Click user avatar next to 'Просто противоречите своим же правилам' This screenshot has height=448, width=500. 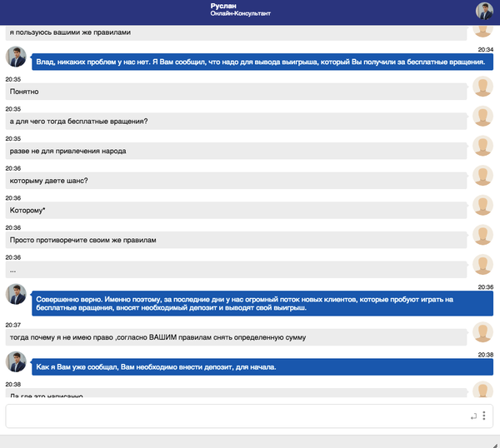point(482,236)
